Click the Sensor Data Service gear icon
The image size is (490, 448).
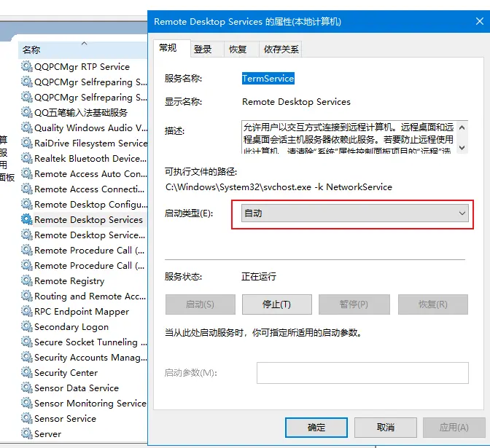click(27, 388)
